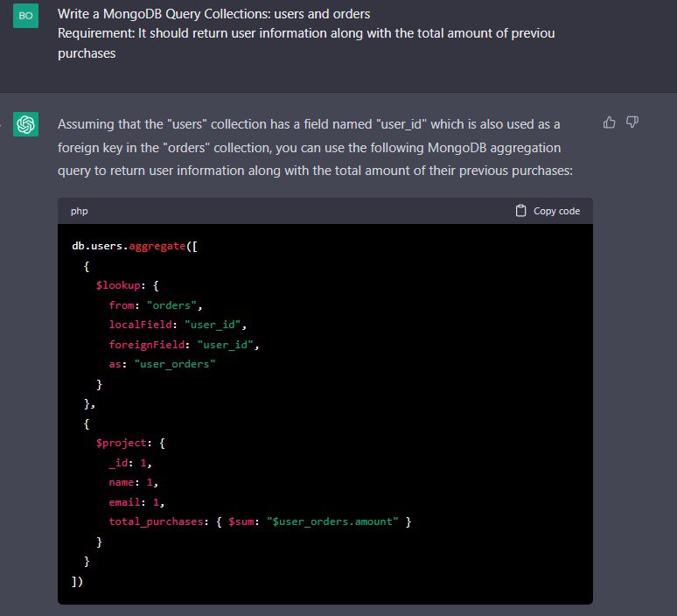Click the 'foreign key in the "orders"' line
Image resolution: width=677 pixels, height=616 pixels.
[x=309, y=148]
